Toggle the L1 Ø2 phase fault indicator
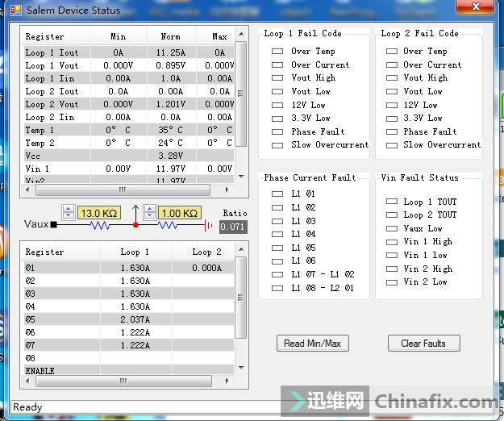This screenshot has height=421, width=504. coord(277,207)
